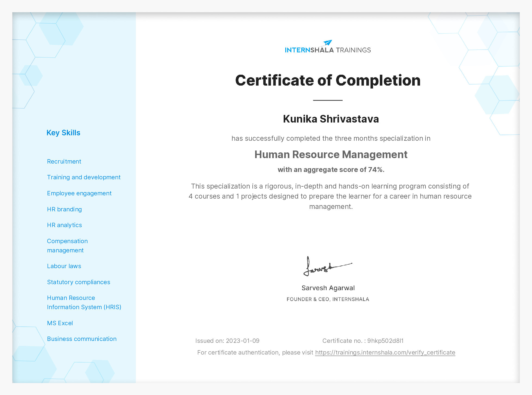This screenshot has height=395, width=532.
Task: Select the Recruitment skill
Action: (x=64, y=161)
